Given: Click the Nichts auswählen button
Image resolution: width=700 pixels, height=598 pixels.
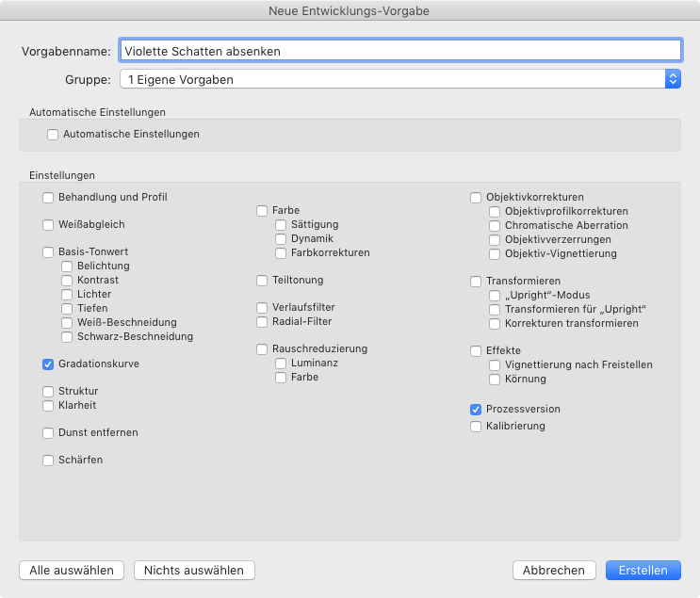Looking at the screenshot, I should point(194,570).
